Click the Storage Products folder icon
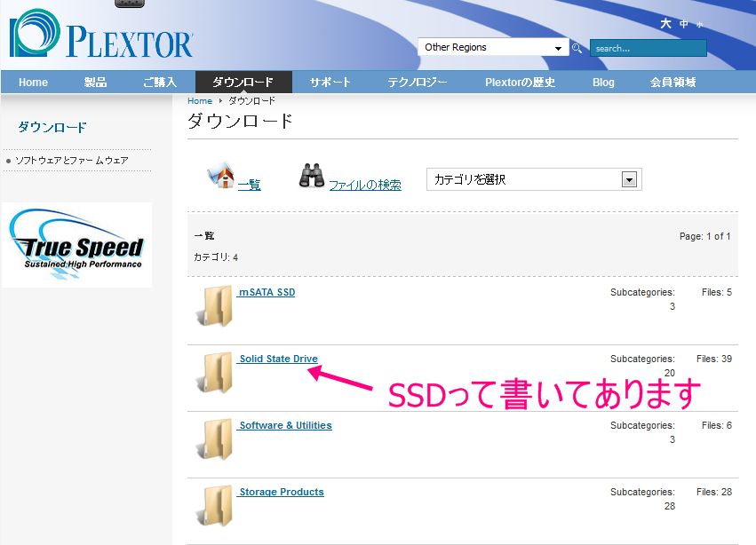Screen dimensions: 756x545 pyautogui.click(x=215, y=505)
